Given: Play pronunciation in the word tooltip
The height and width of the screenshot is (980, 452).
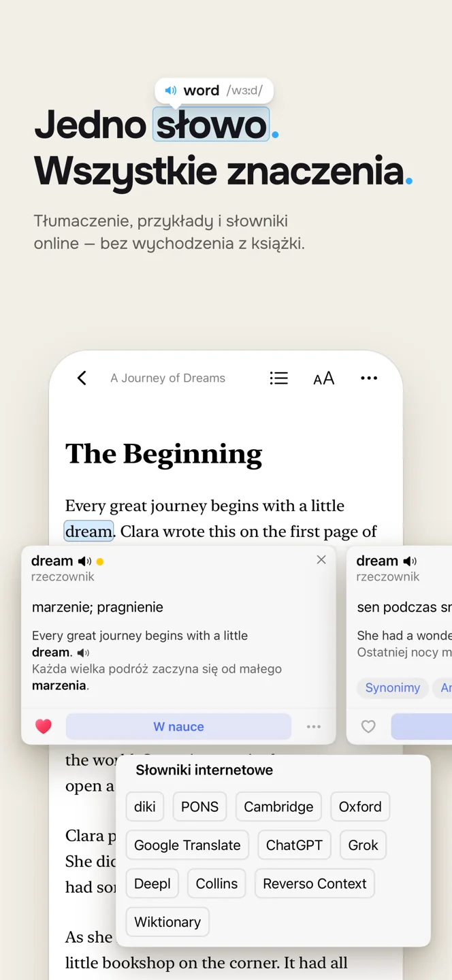Looking at the screenshot, I should (x=171, y=91).
